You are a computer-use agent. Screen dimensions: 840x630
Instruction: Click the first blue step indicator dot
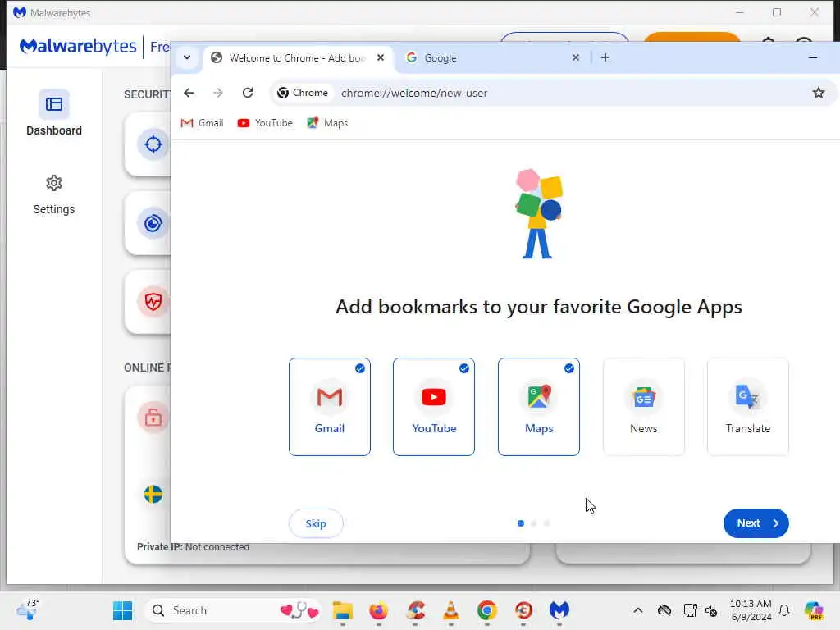(521, 523)
